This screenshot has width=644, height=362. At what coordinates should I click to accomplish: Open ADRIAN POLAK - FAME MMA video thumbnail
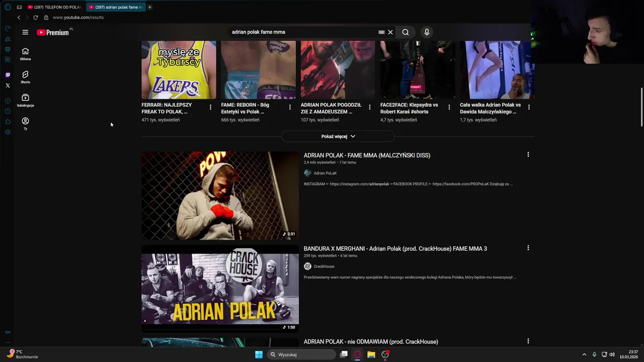(220, 196)
